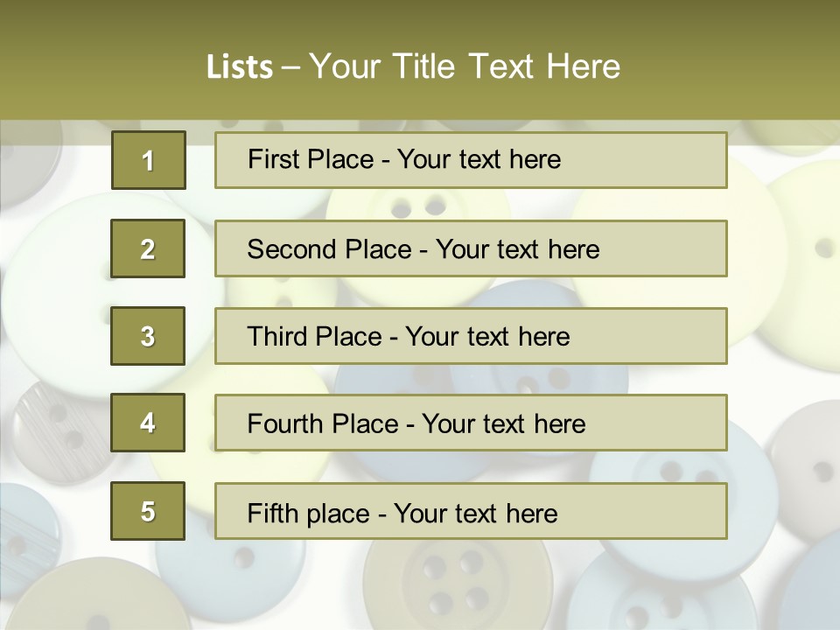
Task: Click the Fifth place text box
Action: click(x=471, y=511)
